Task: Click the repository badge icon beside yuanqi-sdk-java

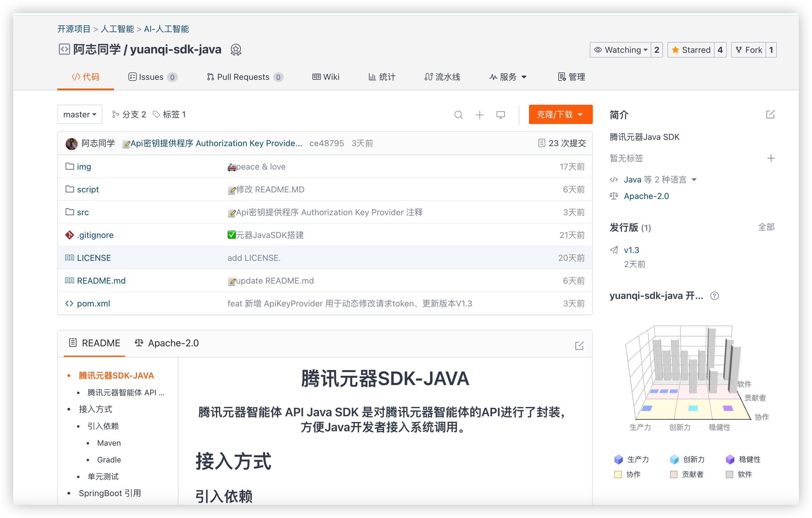Action: [236, 50]
